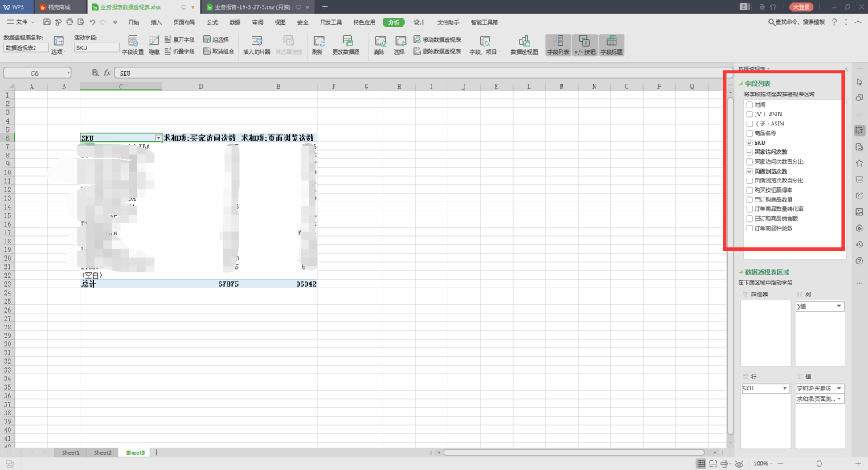Click the zoom-in plus button in status bar
The height and width of the screenshot is (470, 868).
(x=858, y=464)
